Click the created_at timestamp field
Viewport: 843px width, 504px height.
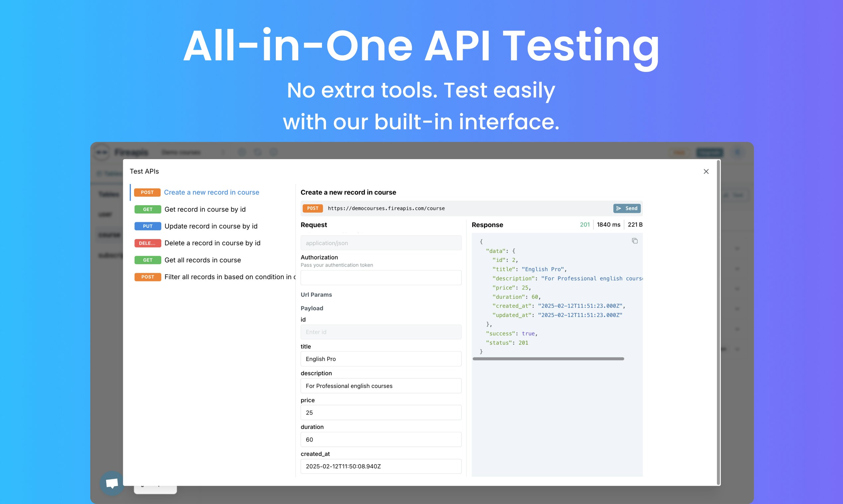381,466
